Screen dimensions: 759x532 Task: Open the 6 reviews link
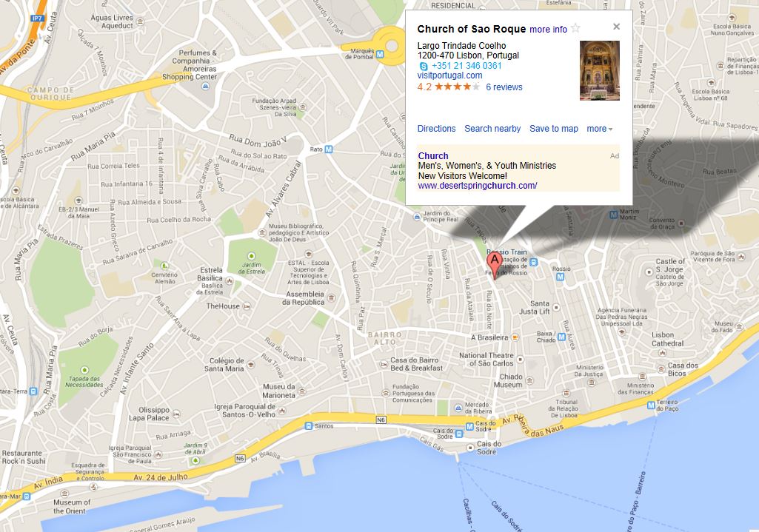click(504, 87)
